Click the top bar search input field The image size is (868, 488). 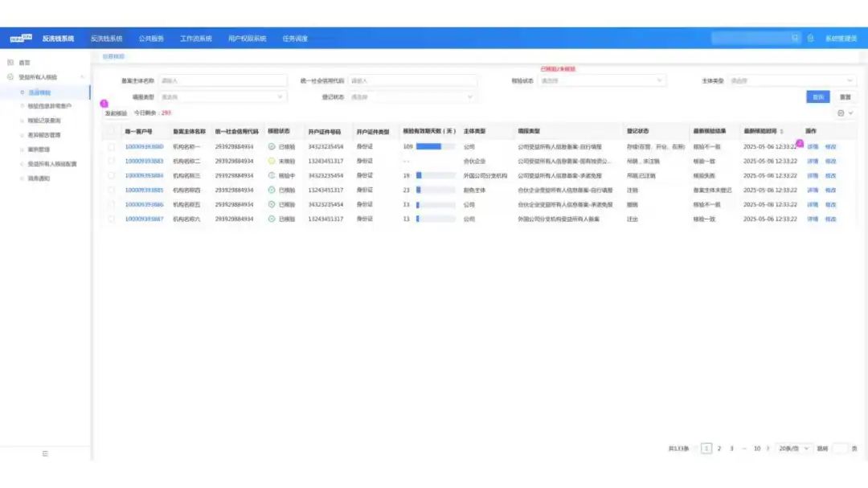point(755,39)
